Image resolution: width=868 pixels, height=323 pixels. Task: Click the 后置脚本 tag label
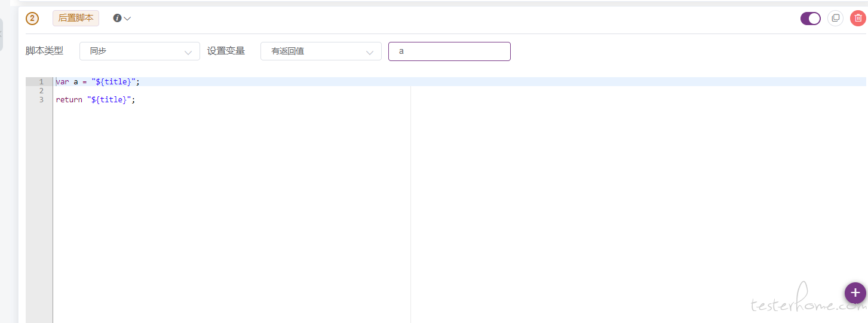pos(76,19)
